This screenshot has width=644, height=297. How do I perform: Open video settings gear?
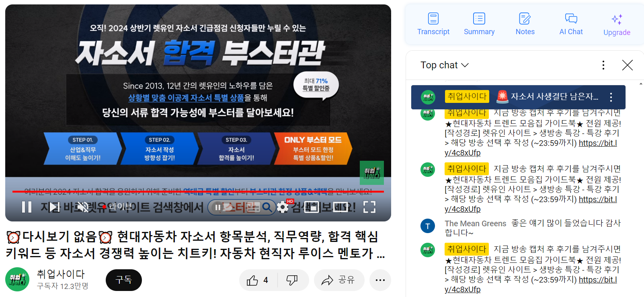click(x=283, y=207)
